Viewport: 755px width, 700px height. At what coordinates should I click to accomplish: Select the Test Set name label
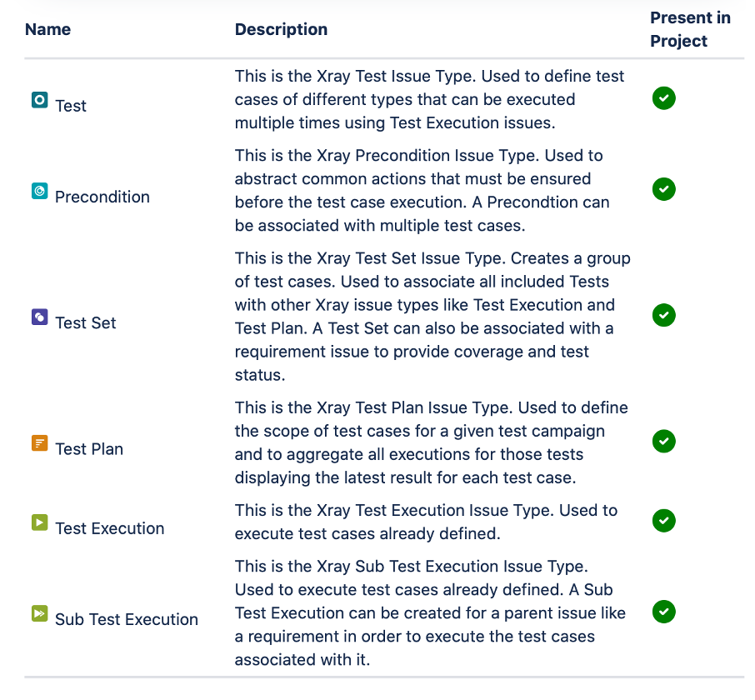tap(86, 322)
